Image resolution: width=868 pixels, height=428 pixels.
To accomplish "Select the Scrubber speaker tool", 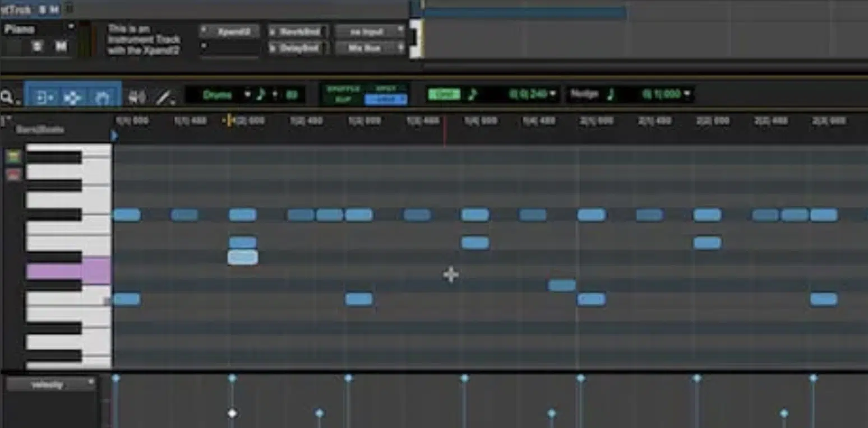I will coord(136,97).
